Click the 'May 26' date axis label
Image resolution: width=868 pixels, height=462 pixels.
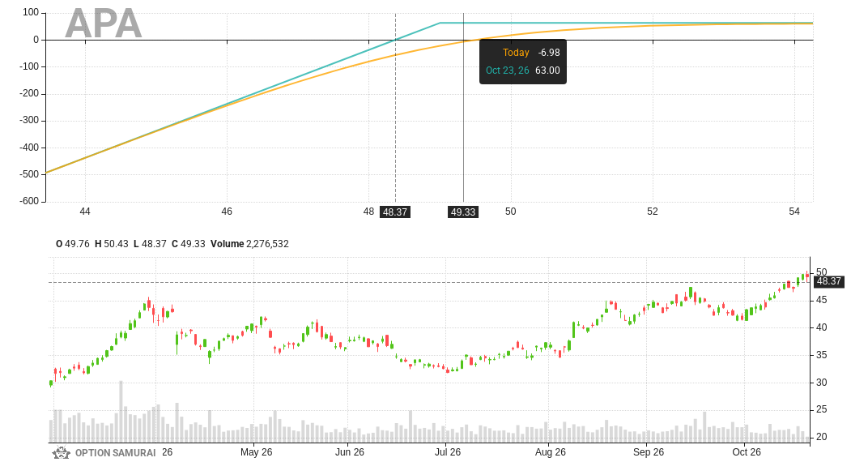pyautogui.click(x=257, y=452)
